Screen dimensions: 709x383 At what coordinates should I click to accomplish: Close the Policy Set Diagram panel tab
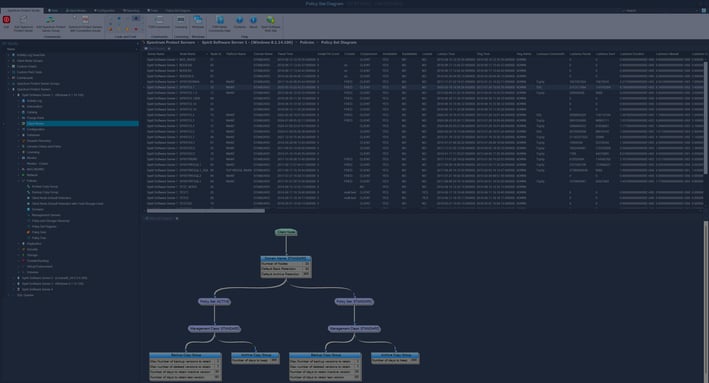177,218
